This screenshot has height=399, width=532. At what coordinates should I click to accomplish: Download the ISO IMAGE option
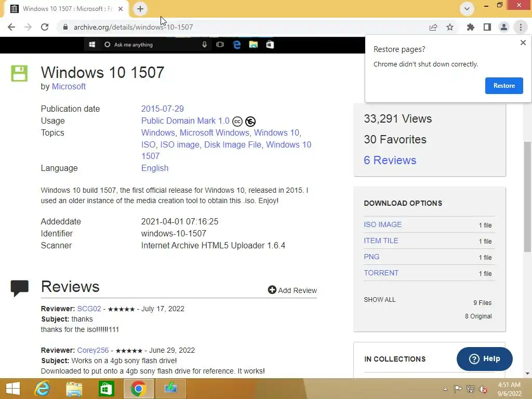[383, 224]
